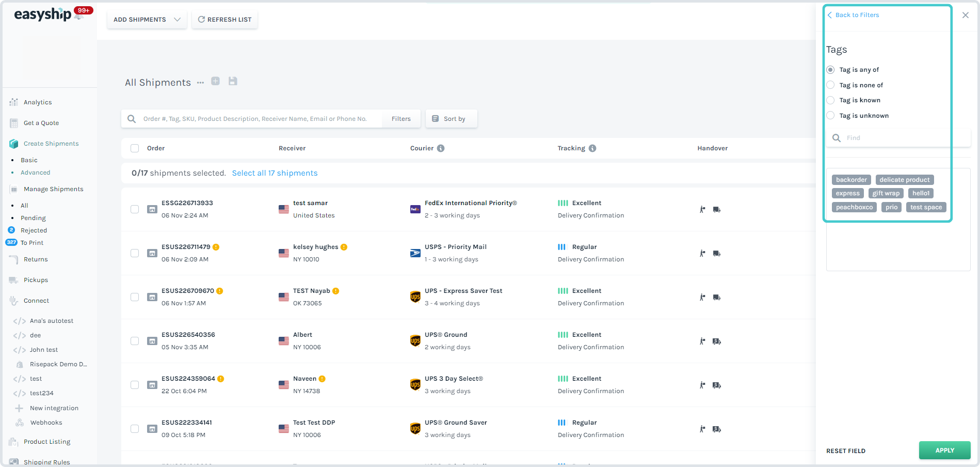Select 'Tag is any of' radio option
The width and height of the screenshot is (980, 467).
tap(830, 70)
